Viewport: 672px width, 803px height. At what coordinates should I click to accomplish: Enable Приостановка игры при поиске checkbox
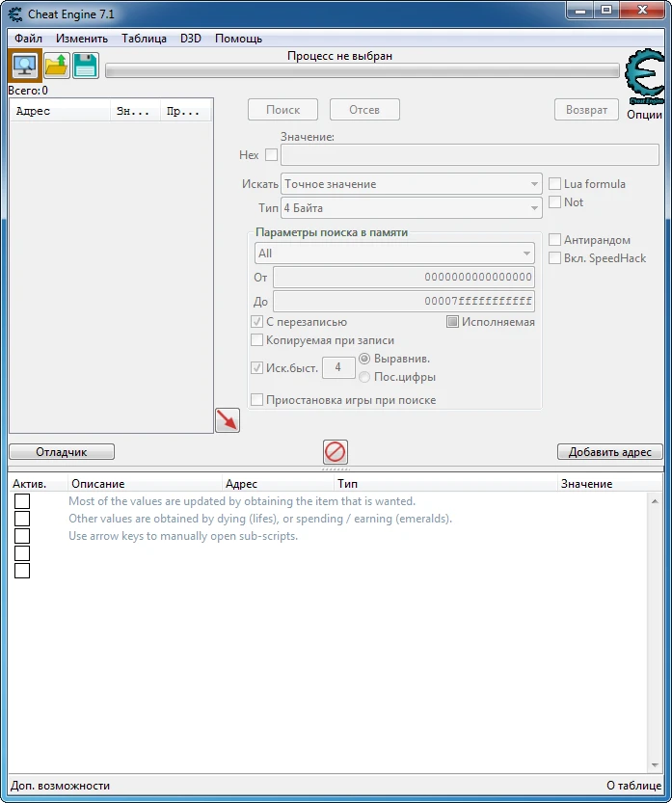[x=257, y=399]
